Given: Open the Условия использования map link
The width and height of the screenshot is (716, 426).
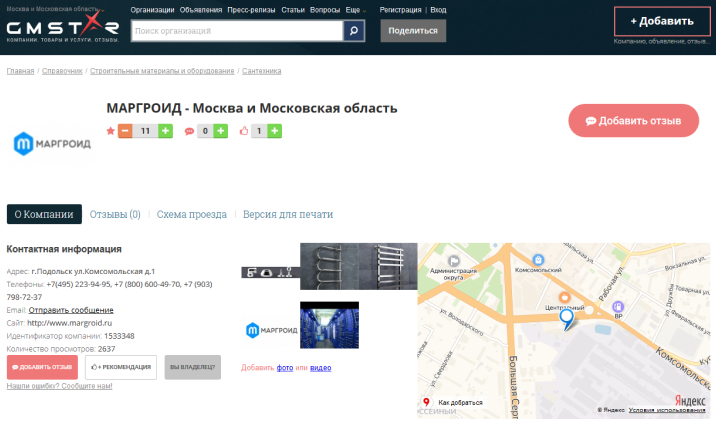Looking at the screenshot, I should click(667, 410).
